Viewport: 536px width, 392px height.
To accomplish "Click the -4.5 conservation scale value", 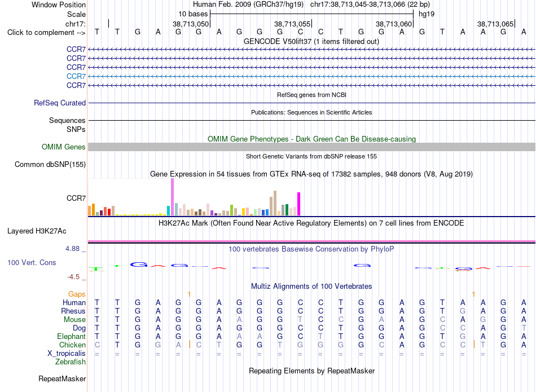I will [x=73, y=277].
